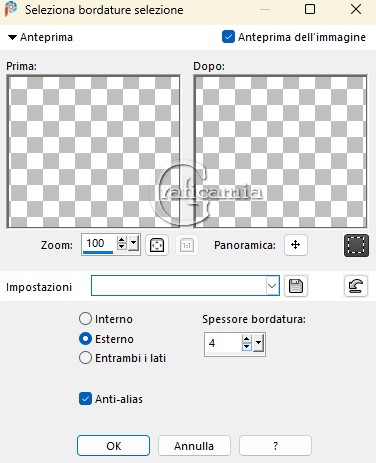The height and width of the screenshot is (463, 376).
Task: Select the Panoramica pan arrows icon
Action: coord(296,245)
